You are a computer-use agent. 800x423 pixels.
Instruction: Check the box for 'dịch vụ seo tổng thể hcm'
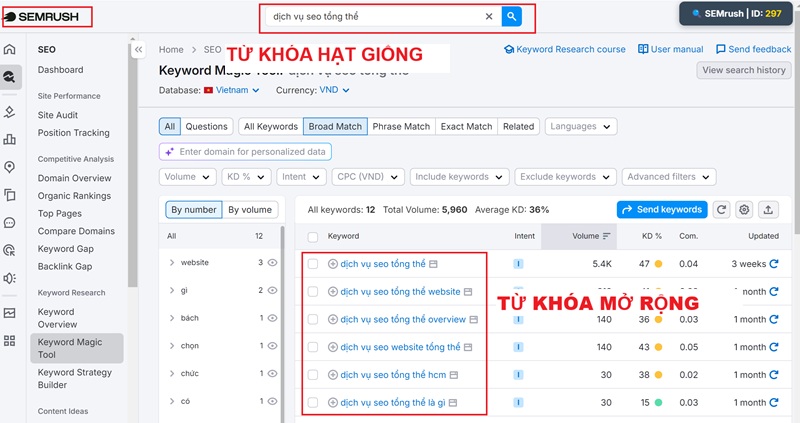[x=313, y=375]
